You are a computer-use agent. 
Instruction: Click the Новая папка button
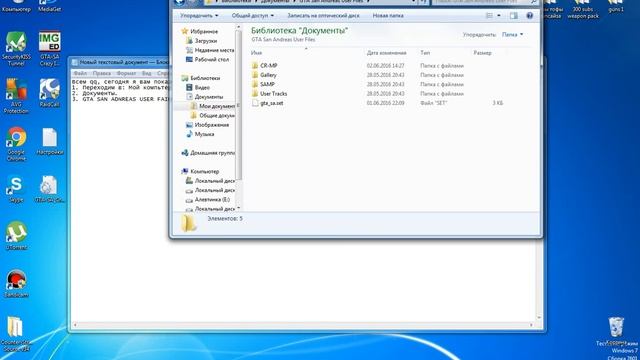388,16
